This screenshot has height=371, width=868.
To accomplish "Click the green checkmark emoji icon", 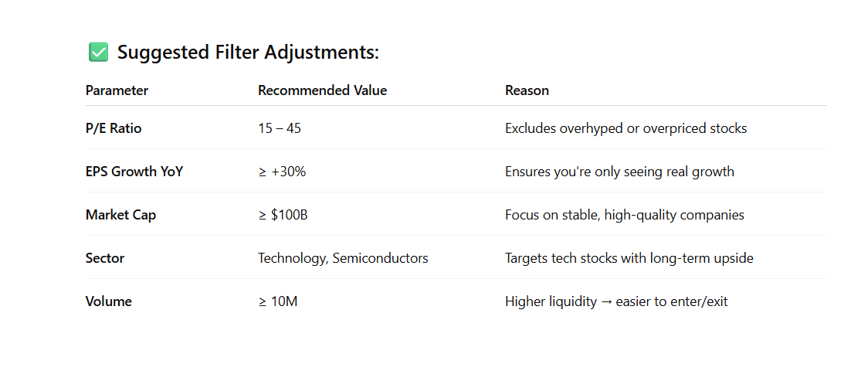I will tap(98, 53).
